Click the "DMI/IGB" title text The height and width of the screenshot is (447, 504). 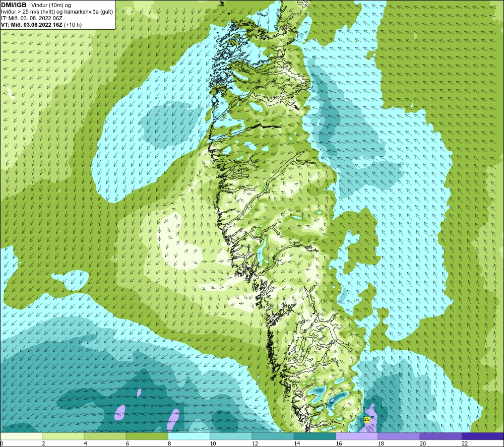pos(14,5)
